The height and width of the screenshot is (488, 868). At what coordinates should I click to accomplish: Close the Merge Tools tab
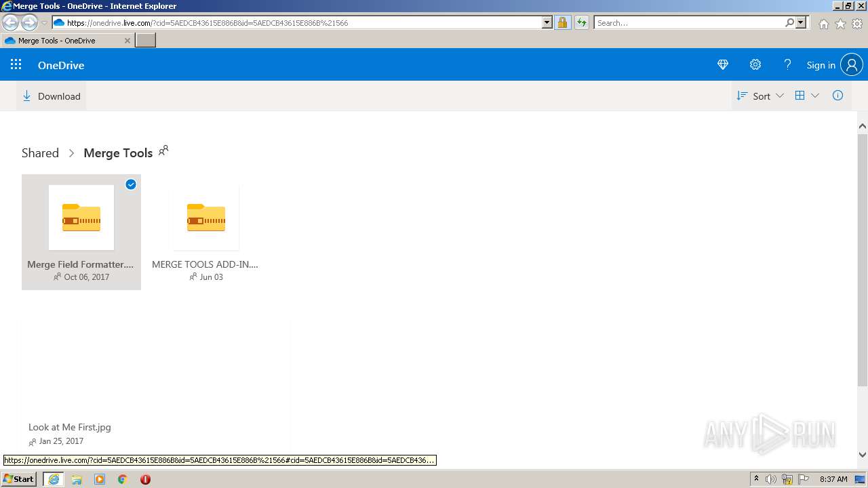127,41
